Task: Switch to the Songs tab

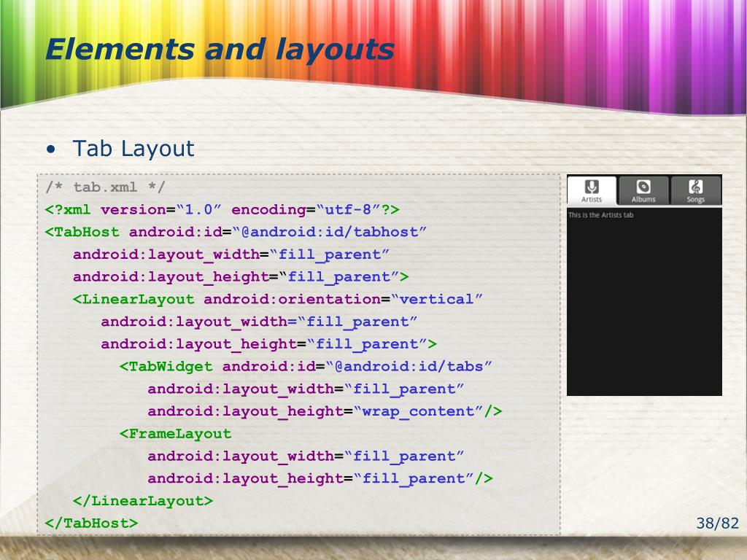Action: [x=695, y=190]
